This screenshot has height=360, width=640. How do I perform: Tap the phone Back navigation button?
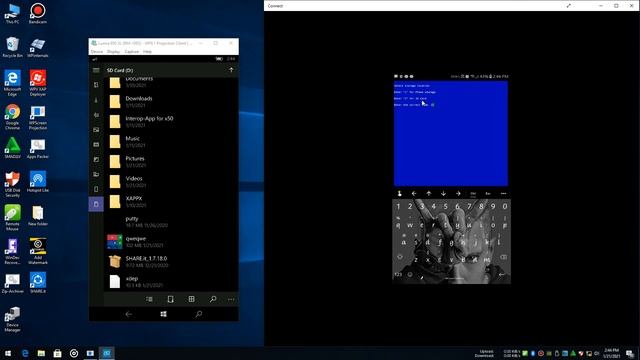pos(129,314)
